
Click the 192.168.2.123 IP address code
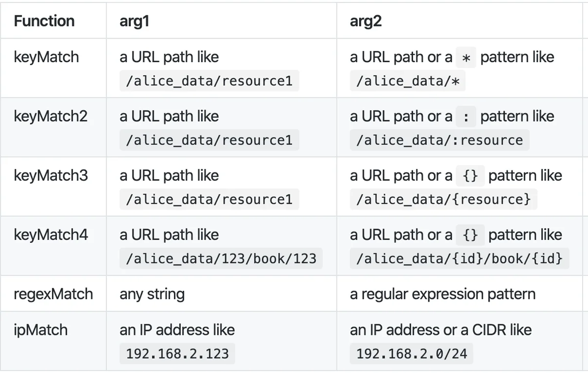(x=177, y=354)
